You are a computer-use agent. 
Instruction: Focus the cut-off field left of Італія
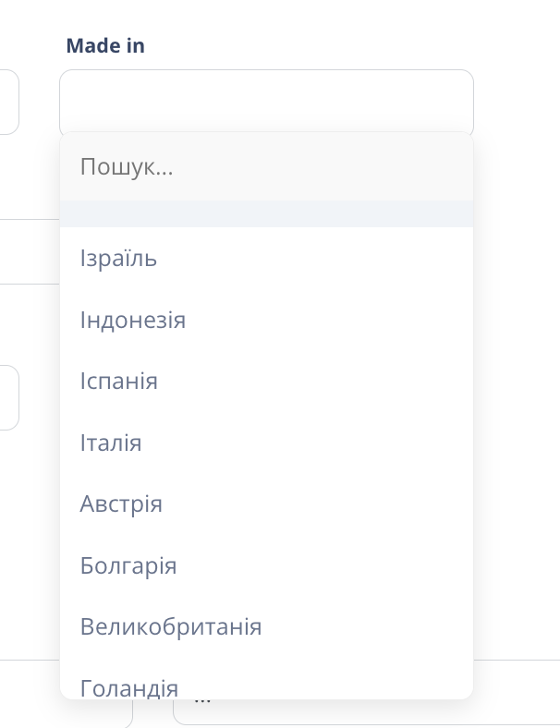(x=8, y=397)
